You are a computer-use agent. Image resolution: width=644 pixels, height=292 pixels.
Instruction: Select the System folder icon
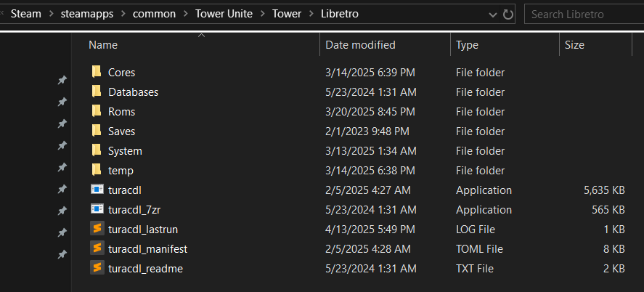(97, 151)
